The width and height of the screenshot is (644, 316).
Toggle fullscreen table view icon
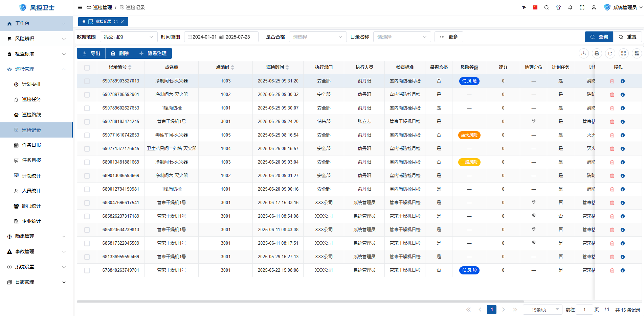pos(623,53)
